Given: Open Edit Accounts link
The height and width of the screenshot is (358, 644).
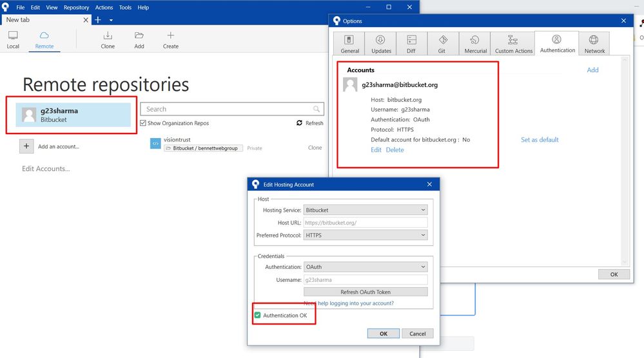Looking at the screenshot, I should click(46, 168).
